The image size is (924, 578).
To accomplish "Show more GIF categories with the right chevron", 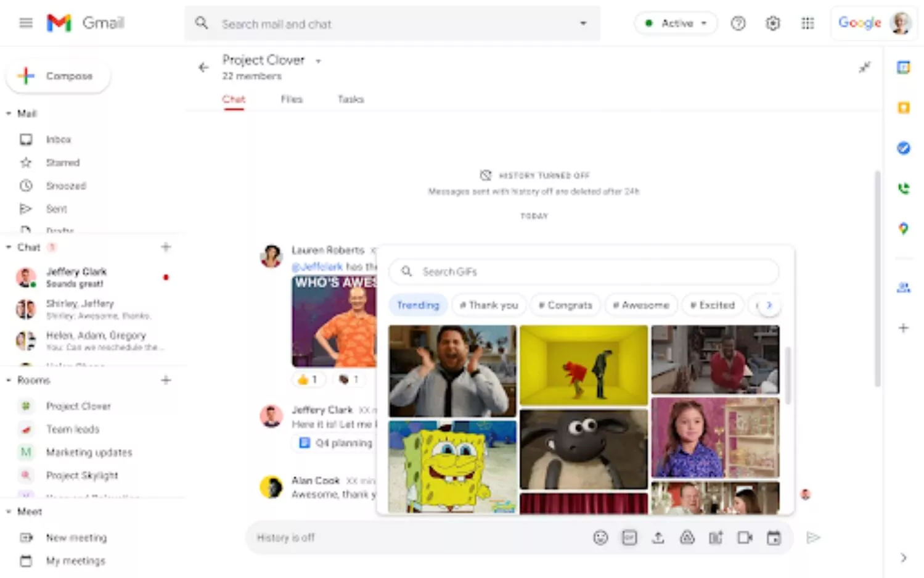I will click(x=769, y=305).
